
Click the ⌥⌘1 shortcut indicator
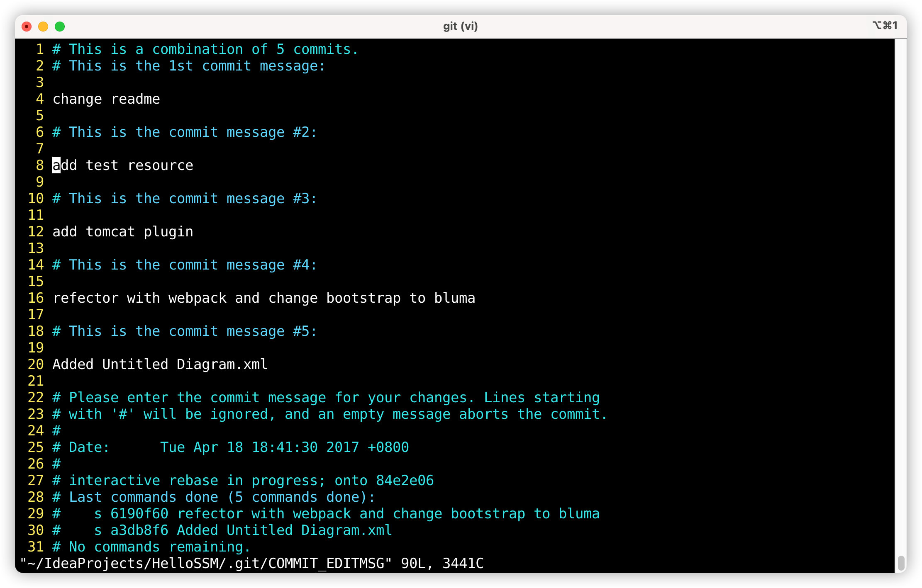885,25
